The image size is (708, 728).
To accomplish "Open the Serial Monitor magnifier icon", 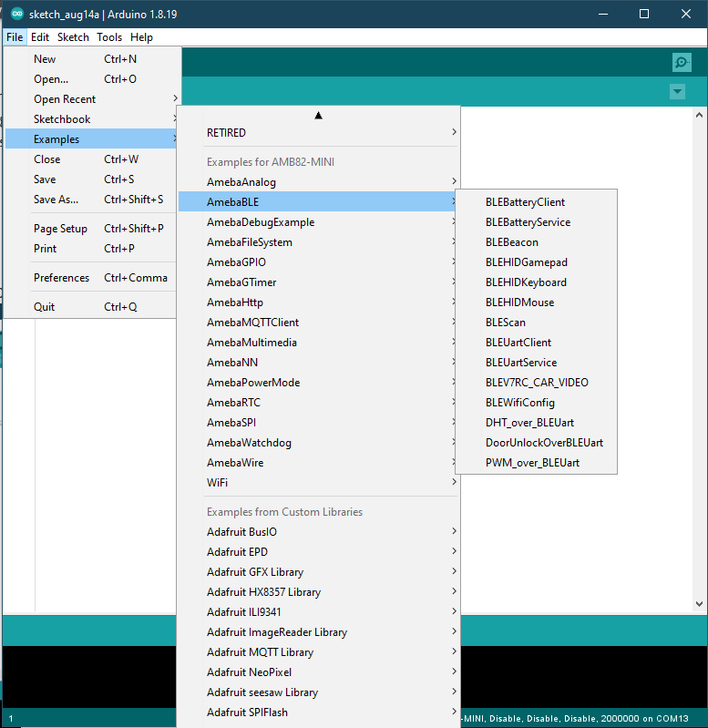I will pos(681,62).
